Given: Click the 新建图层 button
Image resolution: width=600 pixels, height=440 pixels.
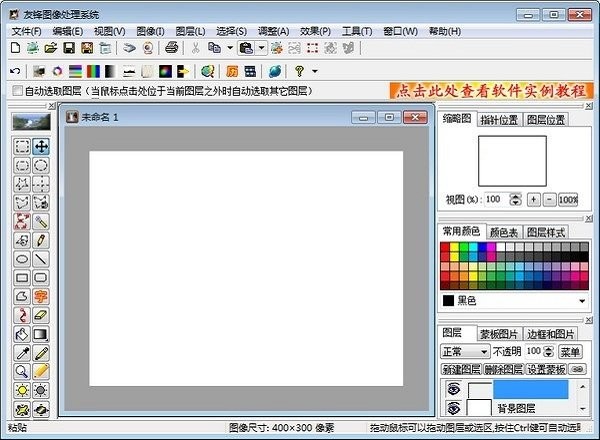Looking at the screenshot, I should (462, 369).
